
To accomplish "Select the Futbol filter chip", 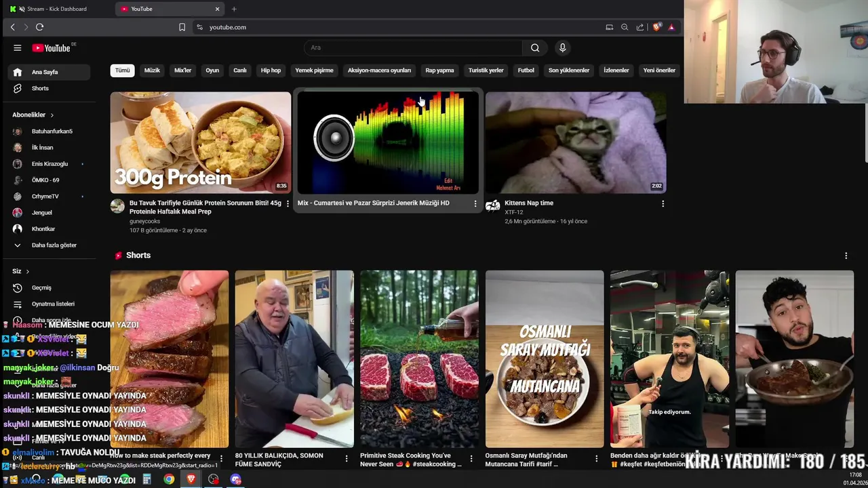I will pyautogui.click(x=526, y=70).
